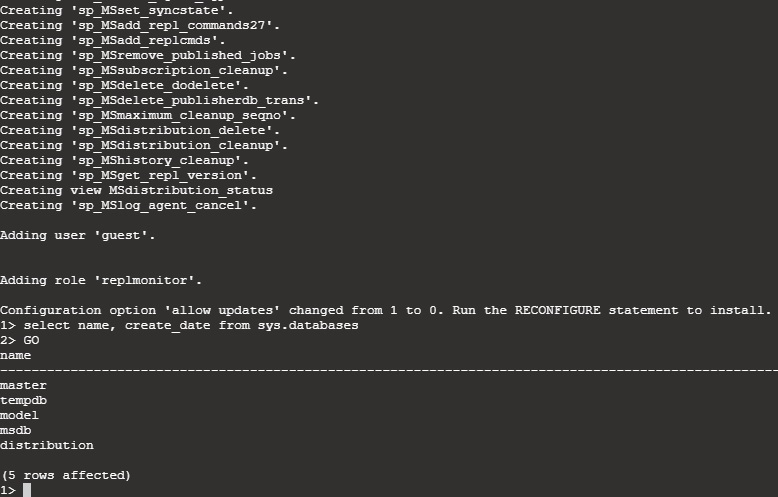The height and width of the screenshot is (497, 778).
Task: Select the 'tempdb' result row
Action: point(23,400)
